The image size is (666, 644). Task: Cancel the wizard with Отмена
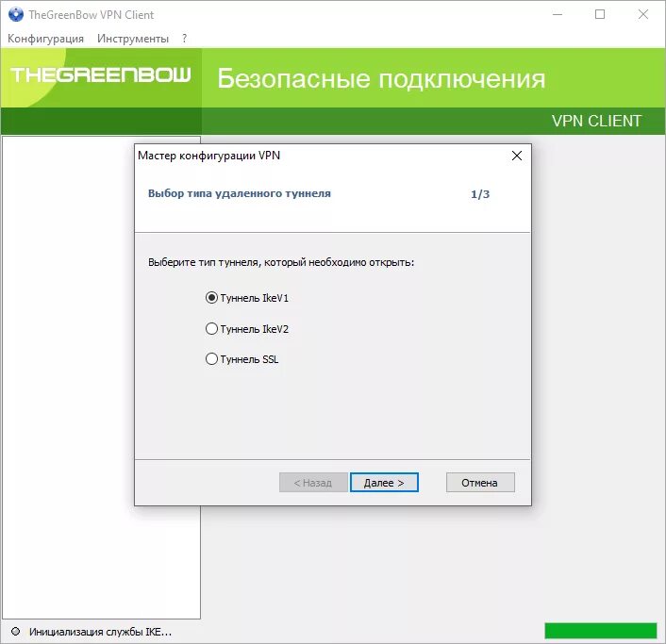[x=480, y=483]
